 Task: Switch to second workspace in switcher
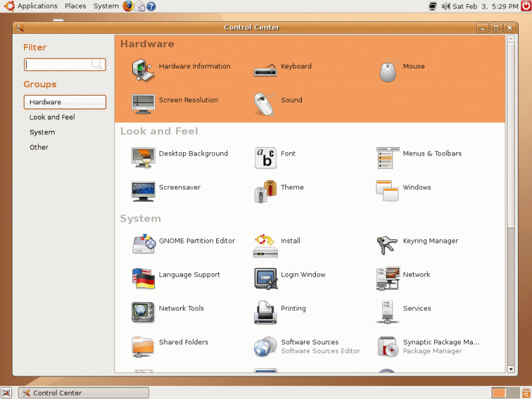click(513, 393)
